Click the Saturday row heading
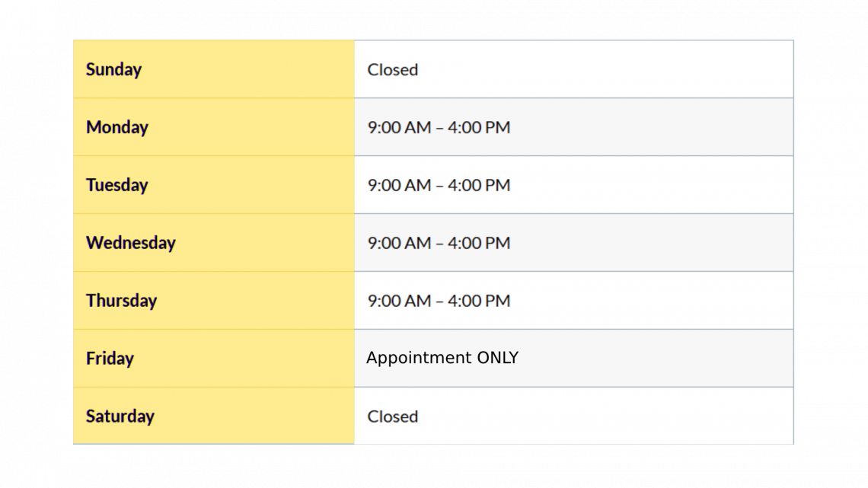 (x=120, y=416)
